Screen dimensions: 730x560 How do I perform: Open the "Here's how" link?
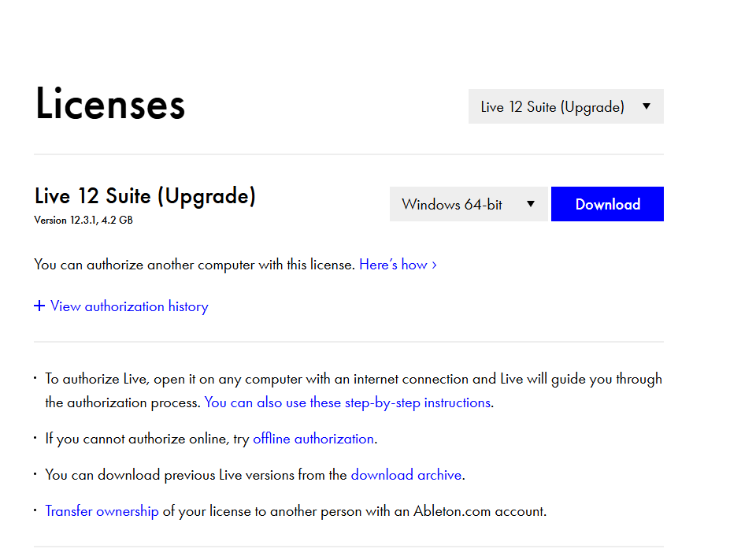[393, 265]
